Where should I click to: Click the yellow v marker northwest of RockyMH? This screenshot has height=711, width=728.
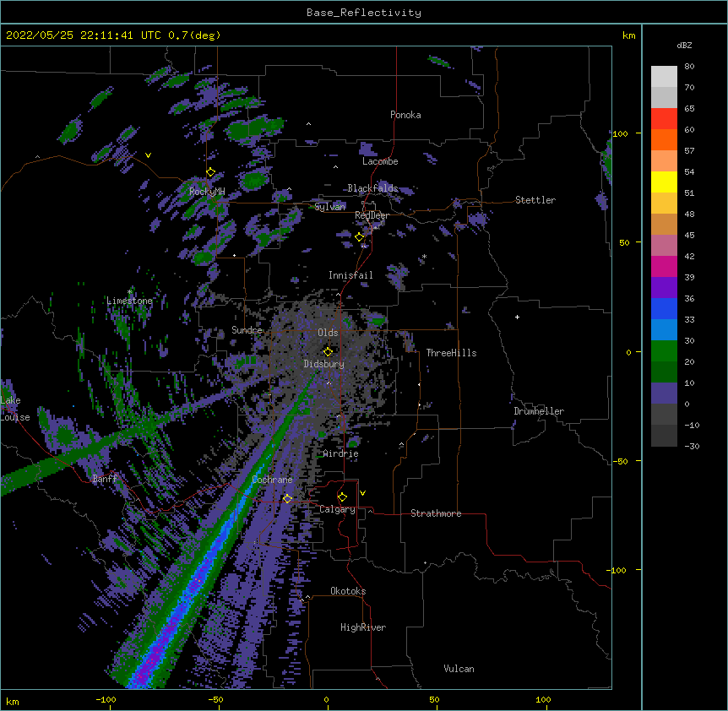coord(148,155)
